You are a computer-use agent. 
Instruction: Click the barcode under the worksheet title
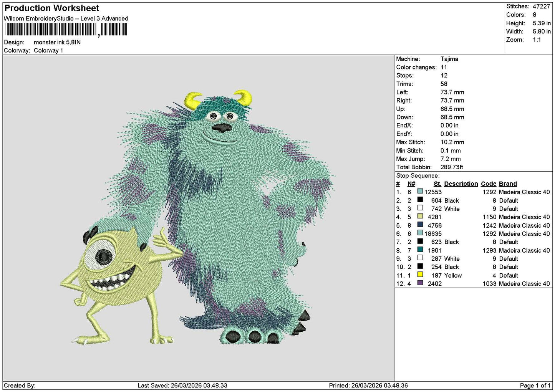tap(66, 30)
